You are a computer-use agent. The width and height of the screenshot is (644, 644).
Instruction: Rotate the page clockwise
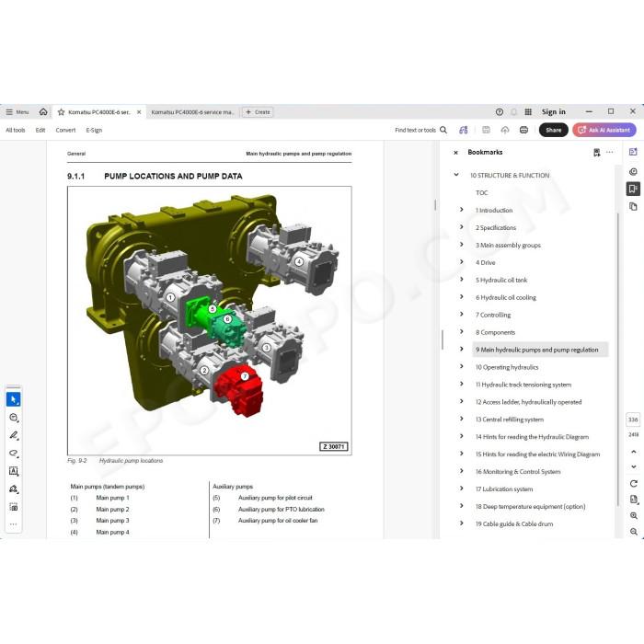633,483
